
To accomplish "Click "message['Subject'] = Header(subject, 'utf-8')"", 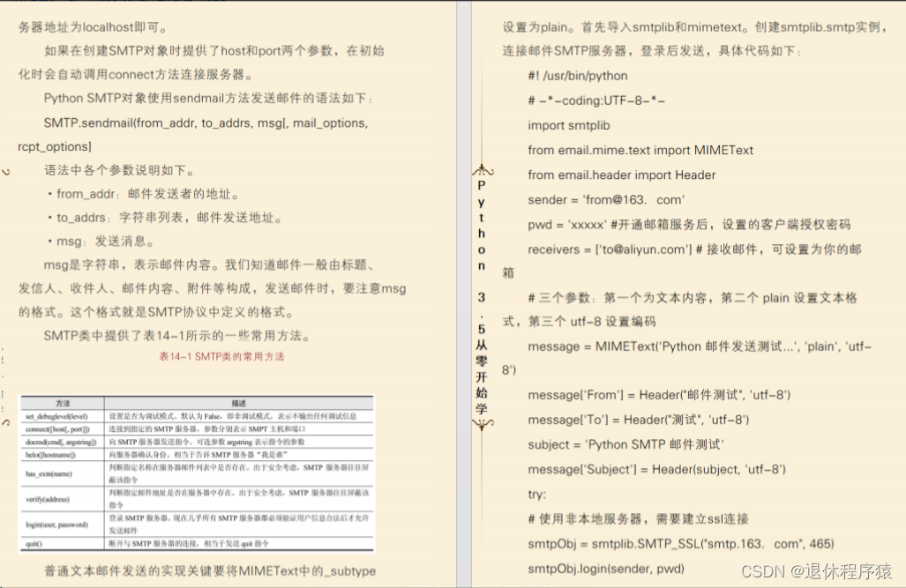I will [656, 470].
